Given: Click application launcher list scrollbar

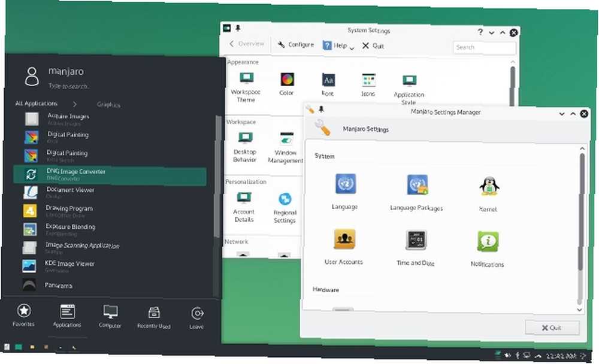Looking at the screenshot, I should (x=218, y=175).
